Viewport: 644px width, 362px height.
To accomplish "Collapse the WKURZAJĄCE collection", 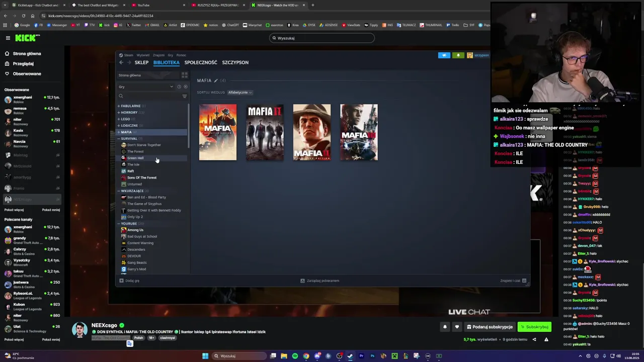I will tap(132, 191).
